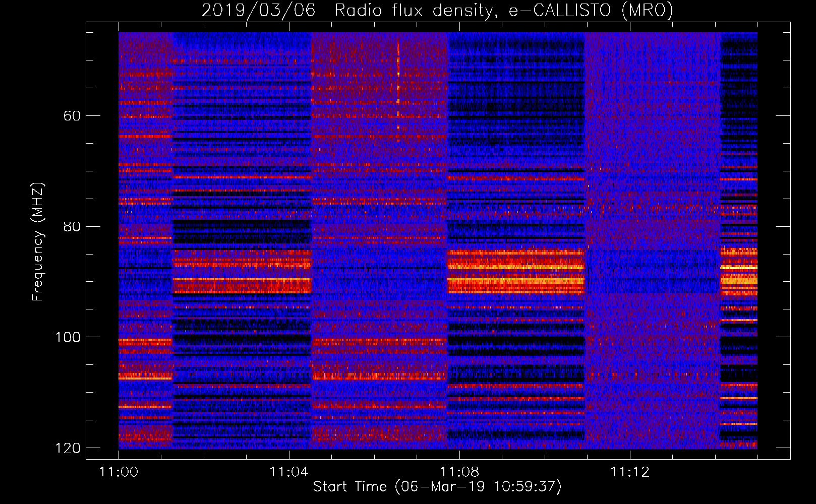Click the 11:12 time tick label
The width and height of the screenshot is (816, 504).
[x=630, y=472]
